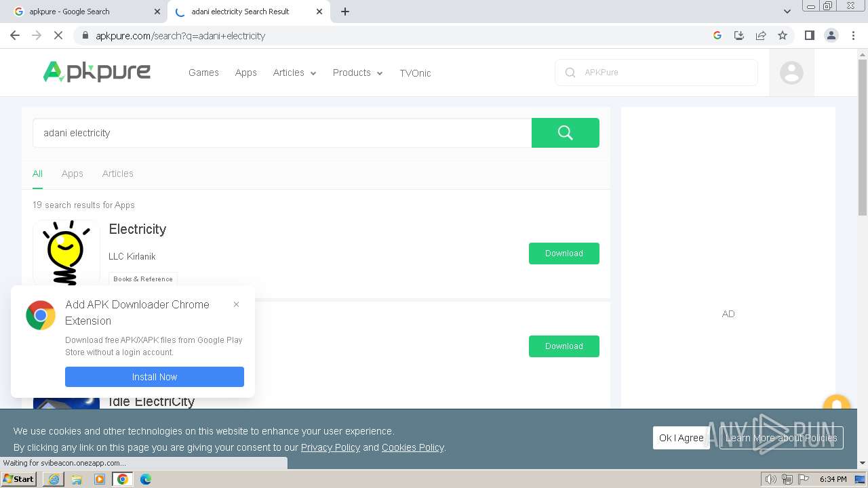
Task: Click the LLC Kirlanik developer name
Action: point(132,256)
